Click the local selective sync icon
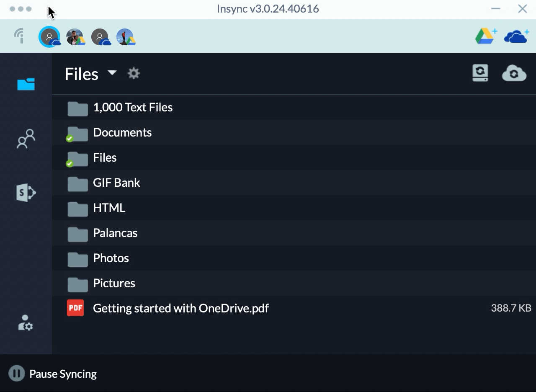 (480, 73)
